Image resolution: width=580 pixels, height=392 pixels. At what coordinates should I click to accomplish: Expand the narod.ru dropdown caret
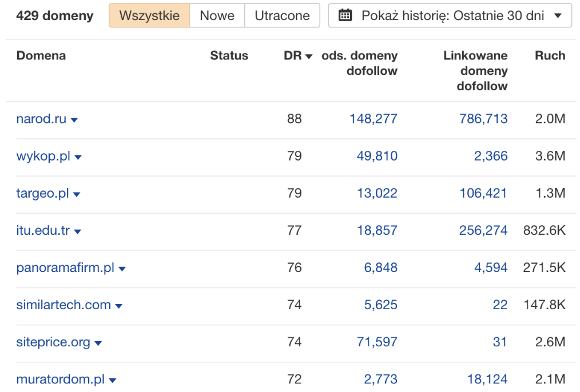[74, 120]
